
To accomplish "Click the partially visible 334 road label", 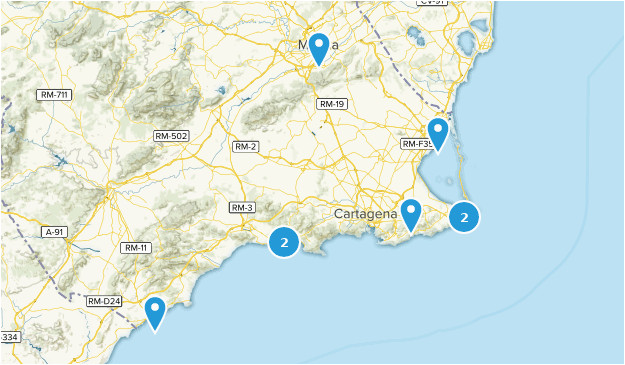I will 9,338.
